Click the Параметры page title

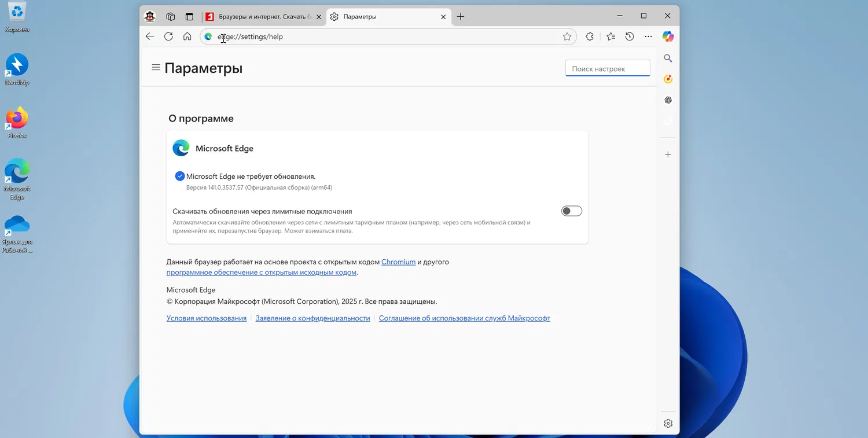[x=204, y=68]
